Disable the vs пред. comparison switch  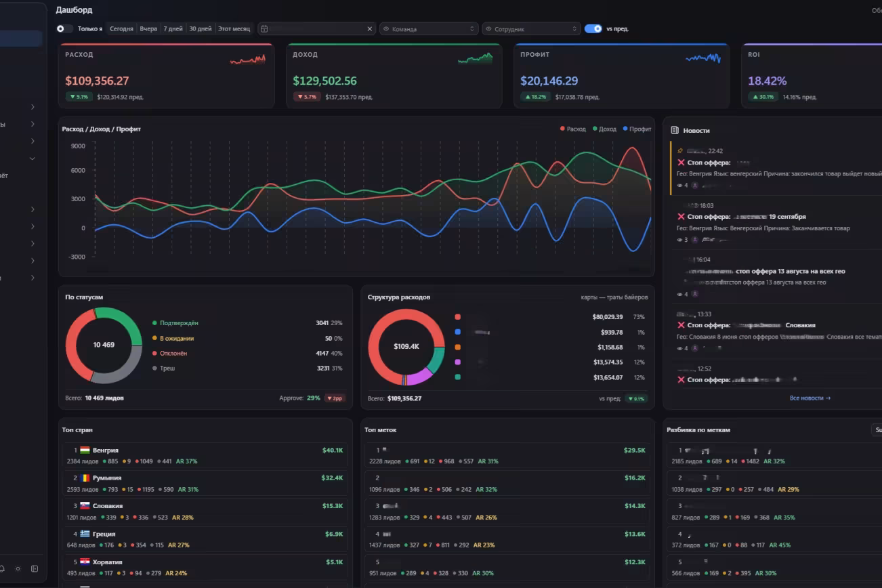[593, 29]
